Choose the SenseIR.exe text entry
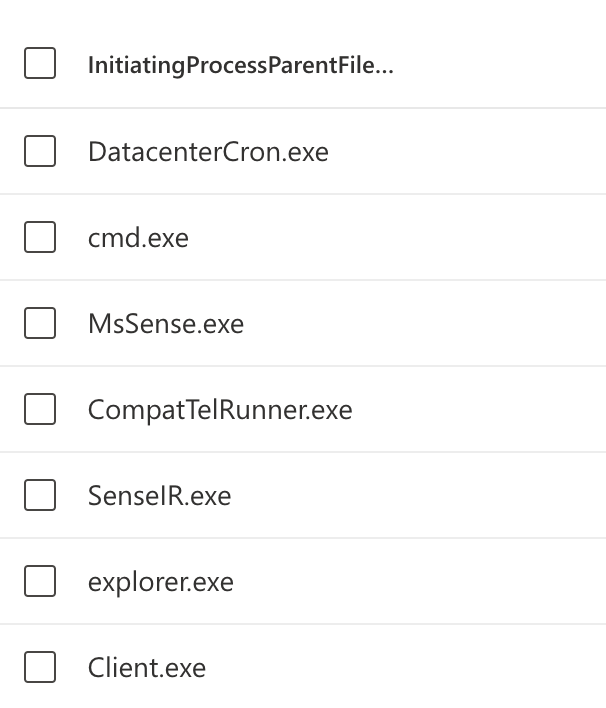Screen dimensions: 606x708 tap(159, 496)
